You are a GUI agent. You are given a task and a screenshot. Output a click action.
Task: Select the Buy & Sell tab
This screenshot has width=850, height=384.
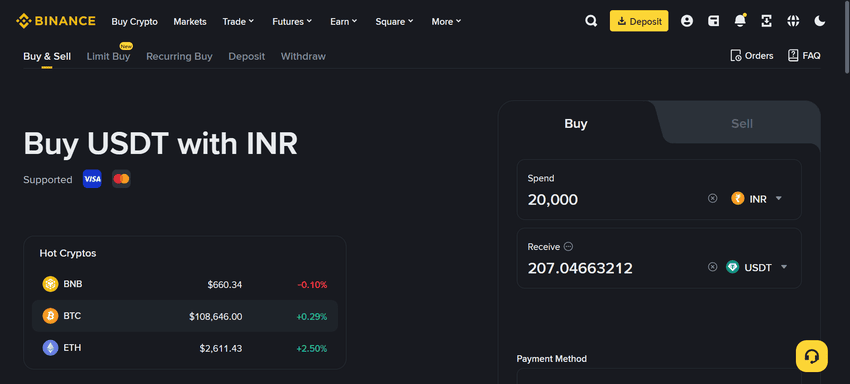tap(47, 56)
